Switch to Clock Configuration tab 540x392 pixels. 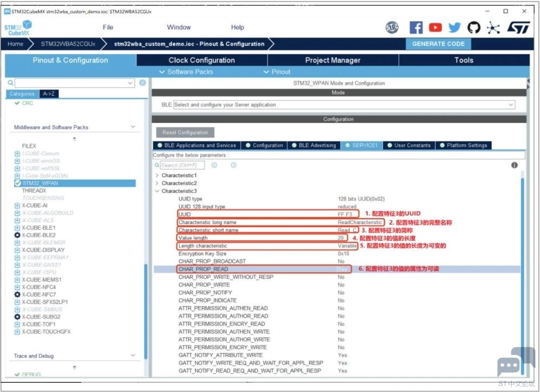(202, 60)
